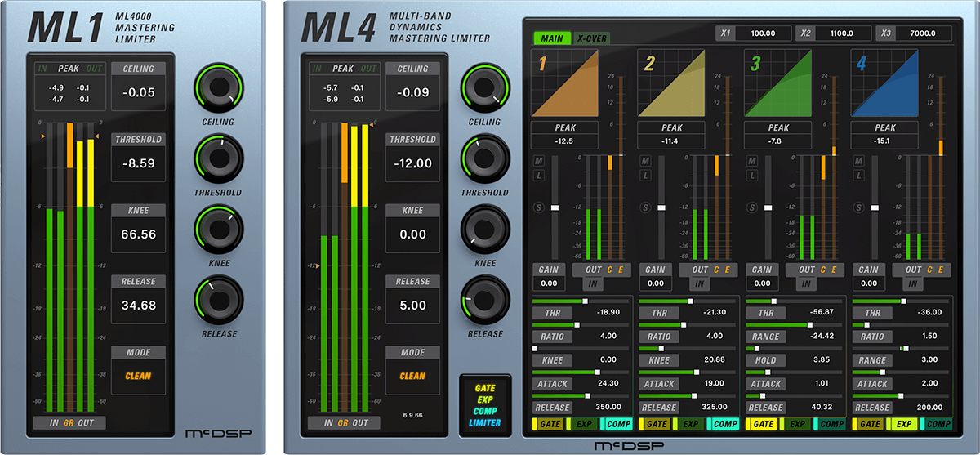980x455 pixels.
Task: Toggle band 2 M button in ML4
Action: click(x=644, y=163)
